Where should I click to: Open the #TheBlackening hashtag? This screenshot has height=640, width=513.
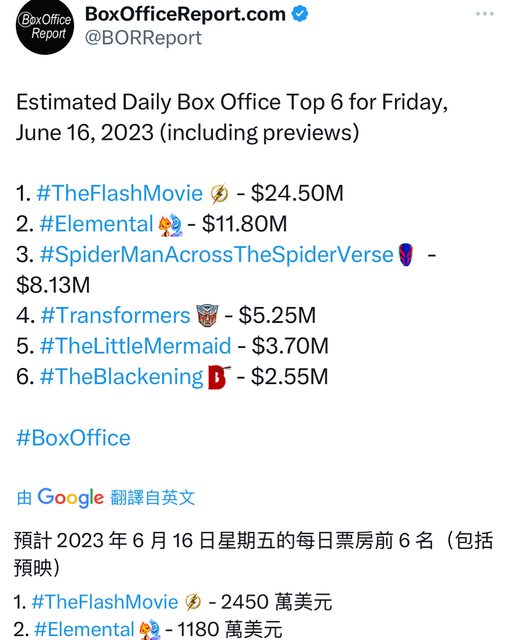tap(122, 376)
